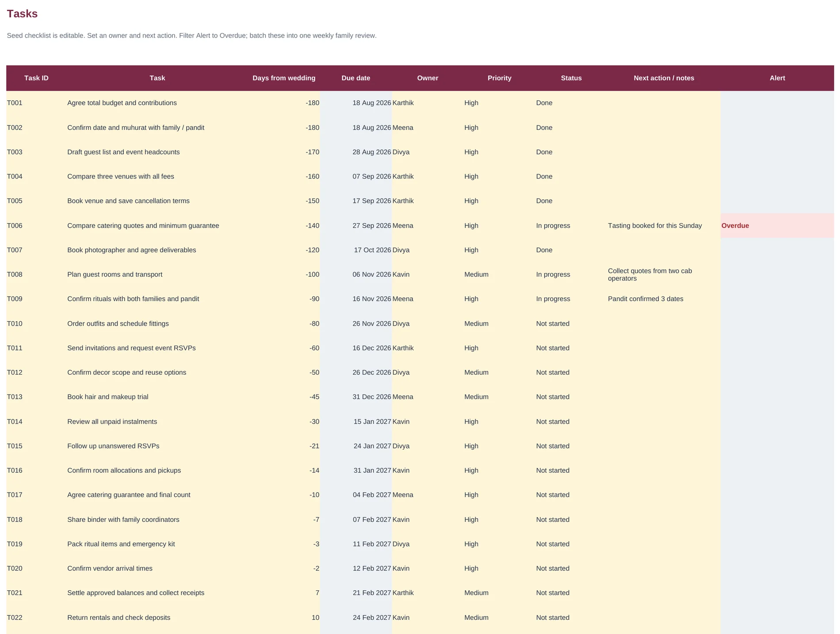This screenshot has height=634, width=840.
Task: Select the Due date column header
Action: tap(356, 78)
